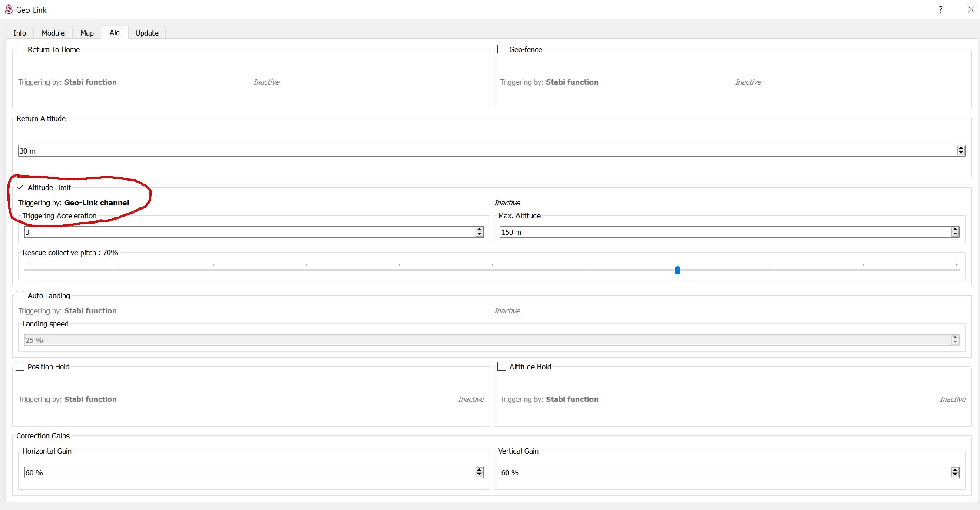980x510 pixels.
Task: Enable the Return To Home checkbox
Action: 20,49
